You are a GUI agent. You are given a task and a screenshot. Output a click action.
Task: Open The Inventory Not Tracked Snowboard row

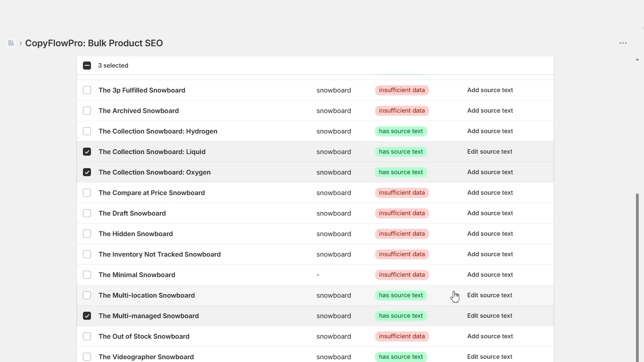315,254
